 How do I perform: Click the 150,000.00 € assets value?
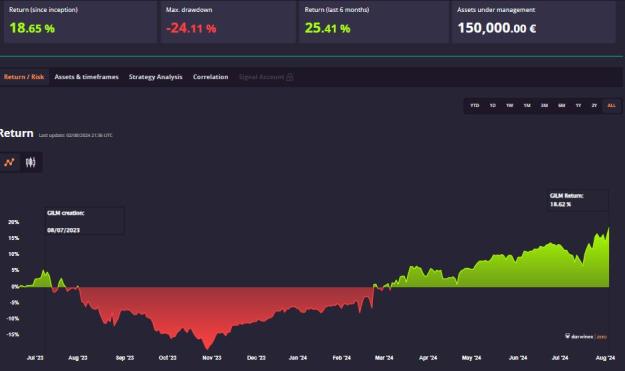pyautogui.click(x=497, y=28)
